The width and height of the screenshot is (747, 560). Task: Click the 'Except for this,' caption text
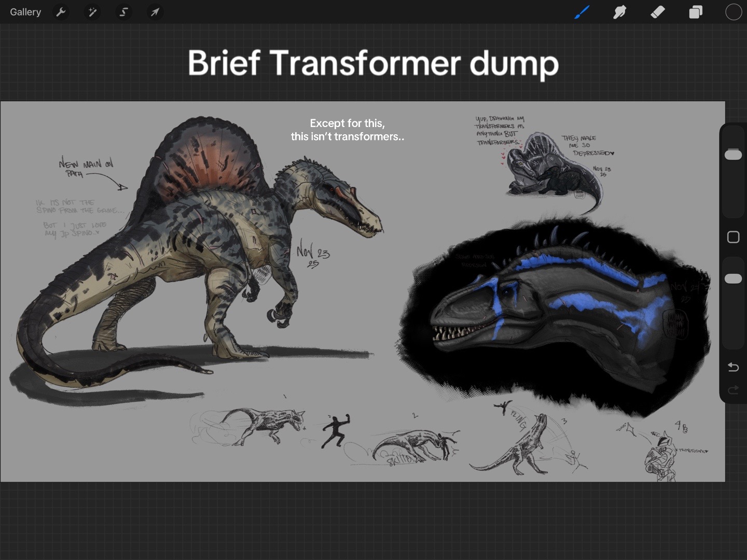pos(347,123)
